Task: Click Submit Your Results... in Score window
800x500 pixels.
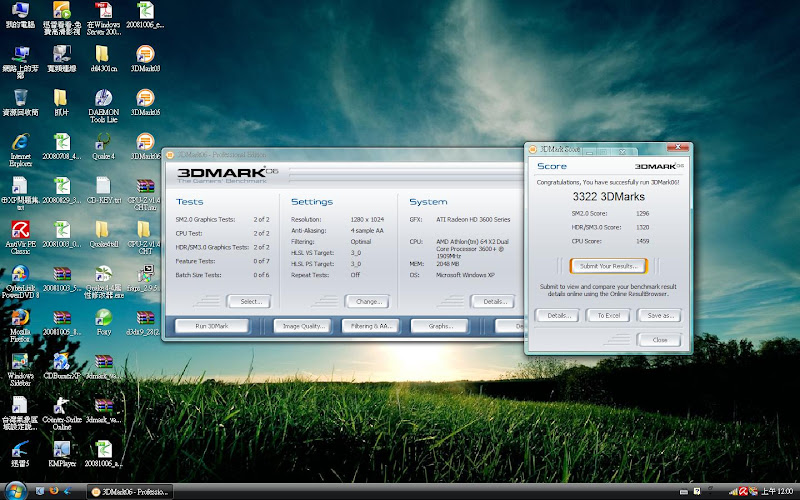Action: point(607,266)
